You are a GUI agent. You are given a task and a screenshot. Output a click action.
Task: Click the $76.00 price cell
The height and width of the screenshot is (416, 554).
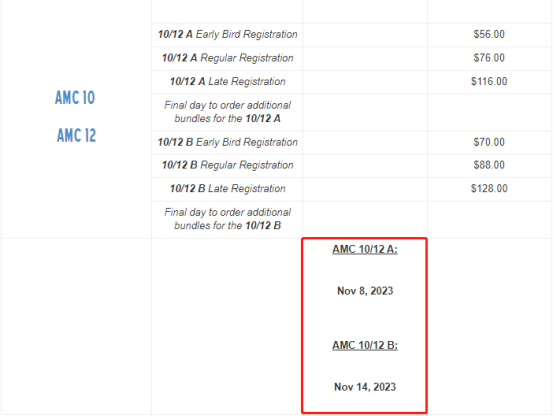pos(489,58)
